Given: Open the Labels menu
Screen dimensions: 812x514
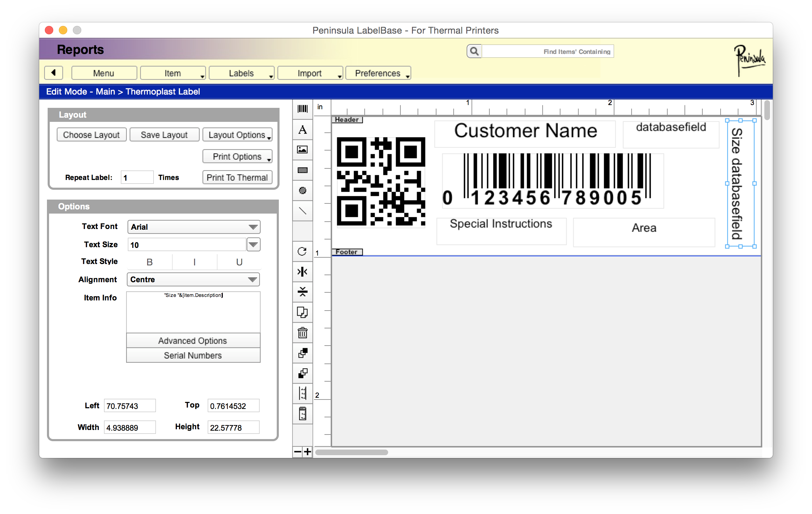Looking at the screenshot, I should (241, 73).
